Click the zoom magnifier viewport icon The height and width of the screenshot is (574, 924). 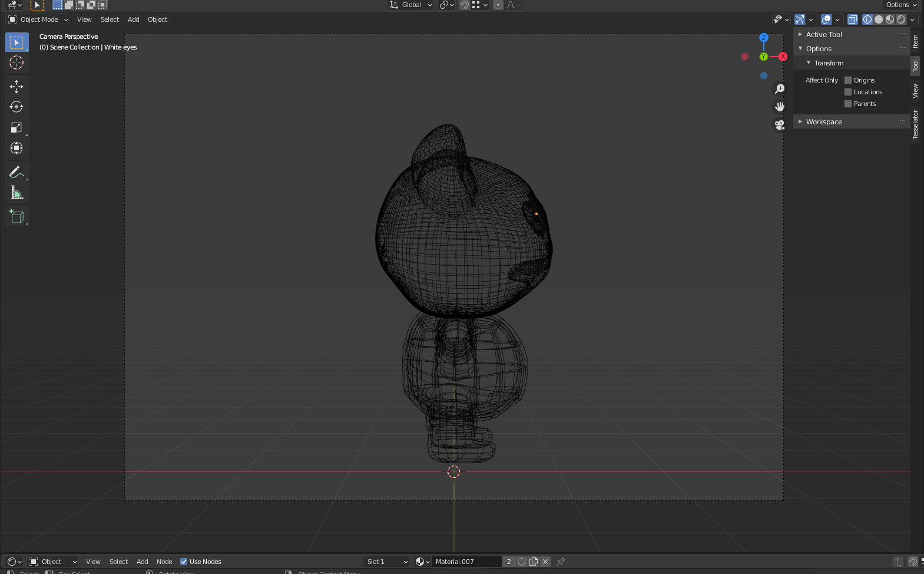pos(780,89)
